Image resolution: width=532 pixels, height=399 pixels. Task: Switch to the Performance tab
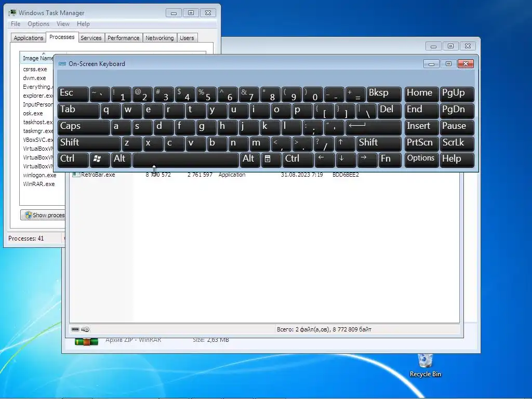pos(124,37)
